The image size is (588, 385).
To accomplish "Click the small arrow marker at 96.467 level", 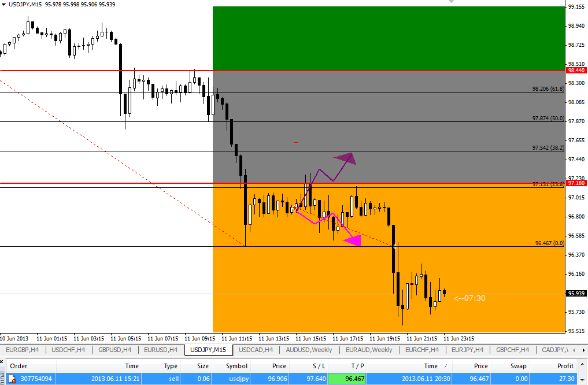I will (394, 247).
